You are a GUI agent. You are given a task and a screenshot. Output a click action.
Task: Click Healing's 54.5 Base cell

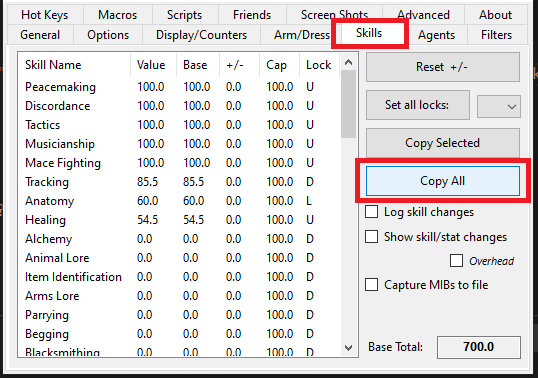(x=194, y=220)
